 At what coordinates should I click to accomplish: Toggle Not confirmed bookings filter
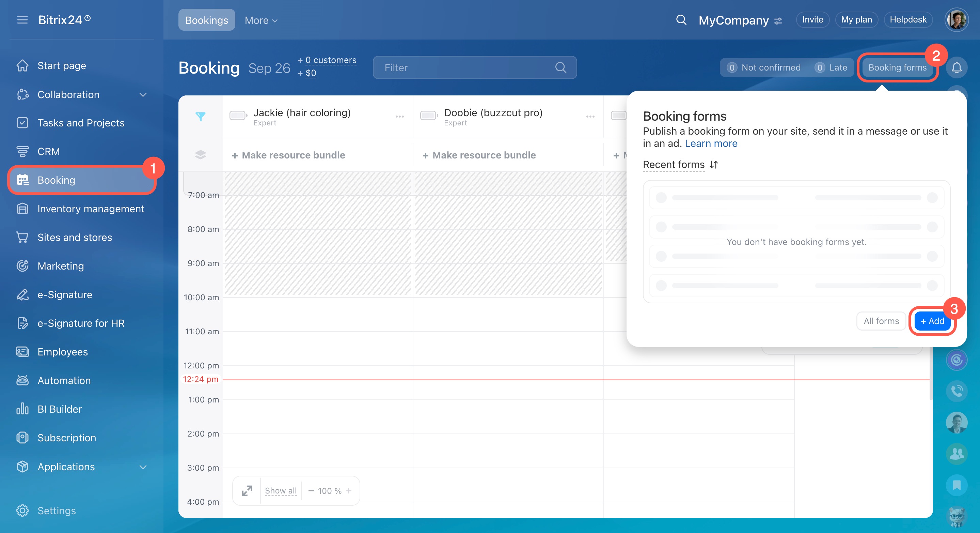764,67
